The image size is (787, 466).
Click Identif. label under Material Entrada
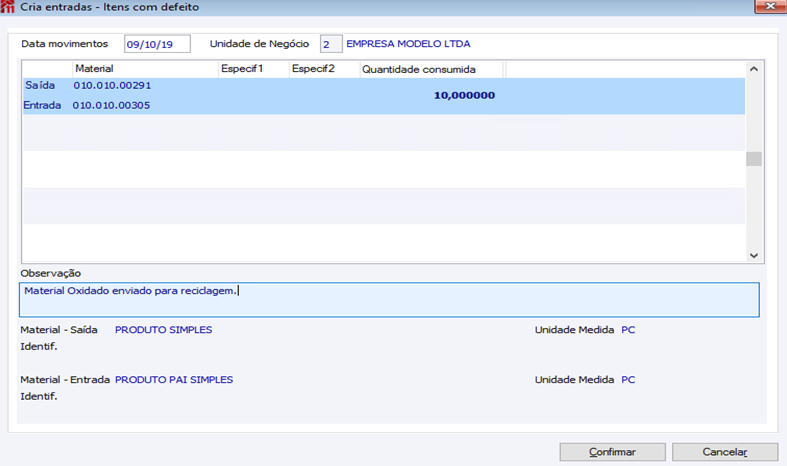[x=39, y=396]
